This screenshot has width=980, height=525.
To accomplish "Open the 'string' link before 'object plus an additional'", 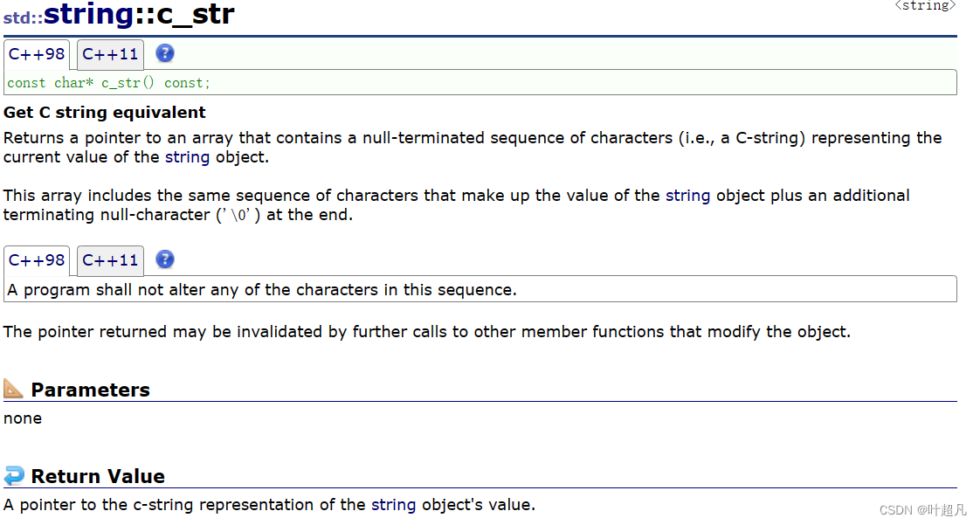I will (687, 195).
